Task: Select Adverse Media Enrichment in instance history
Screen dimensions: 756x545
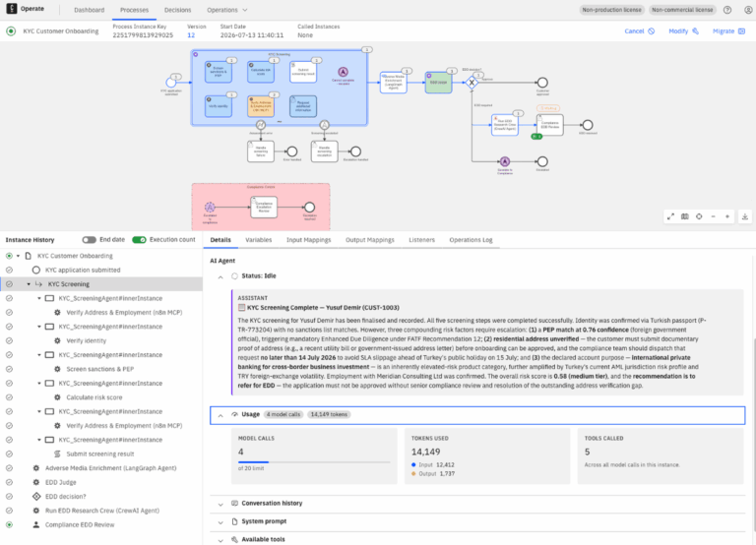Action: pos(111,468)
